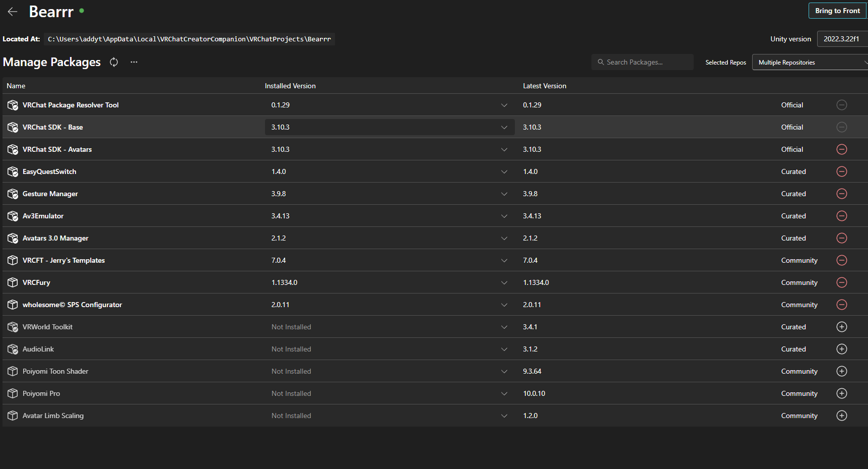Click the Community label for VRCFury
The width and height of the screenshot is (868, 469).
pyautogui.click(x=799, y=282)
